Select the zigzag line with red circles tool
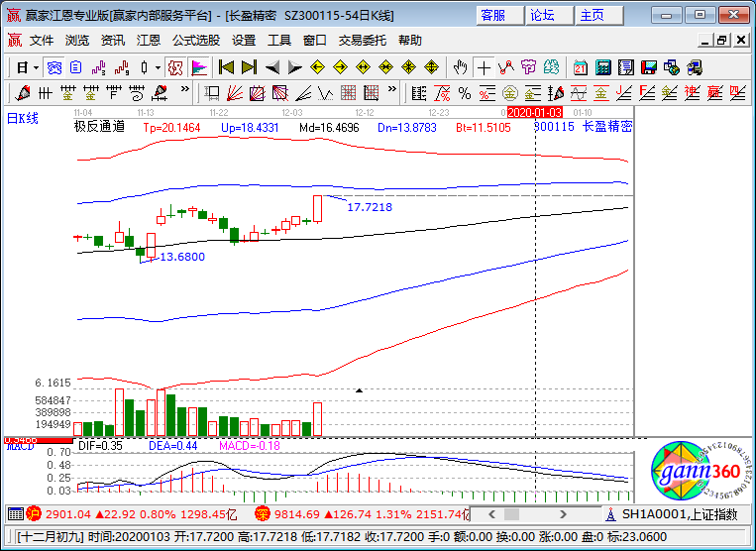The width and height of the screenshot is (756, 551). click(x=506, y=67)
